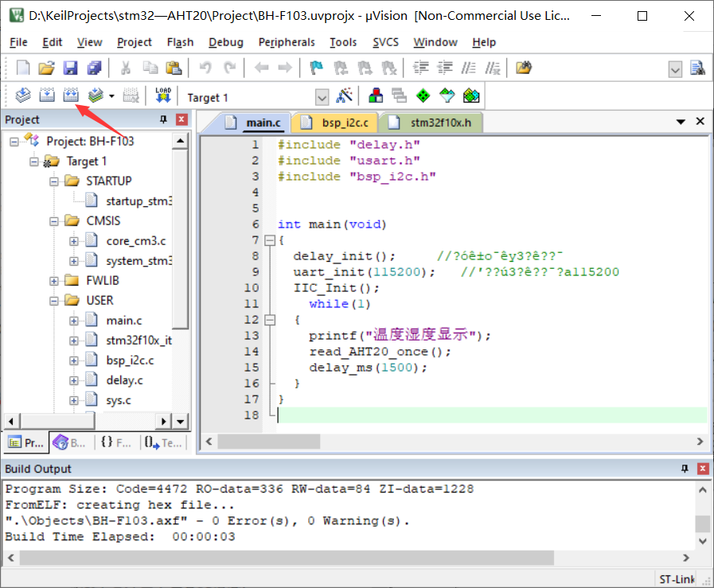Open Target 1 selection dropdown
The image size is (714, 588).
pos(322,97)
